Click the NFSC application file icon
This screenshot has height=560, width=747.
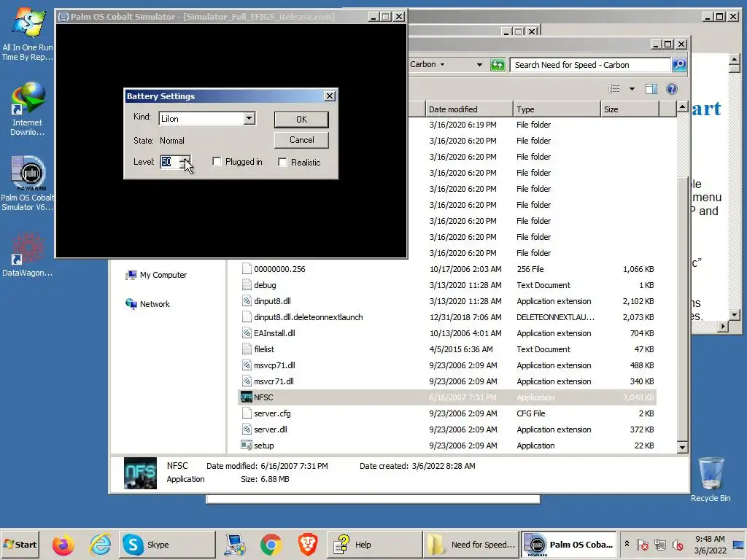pos(247,397)
